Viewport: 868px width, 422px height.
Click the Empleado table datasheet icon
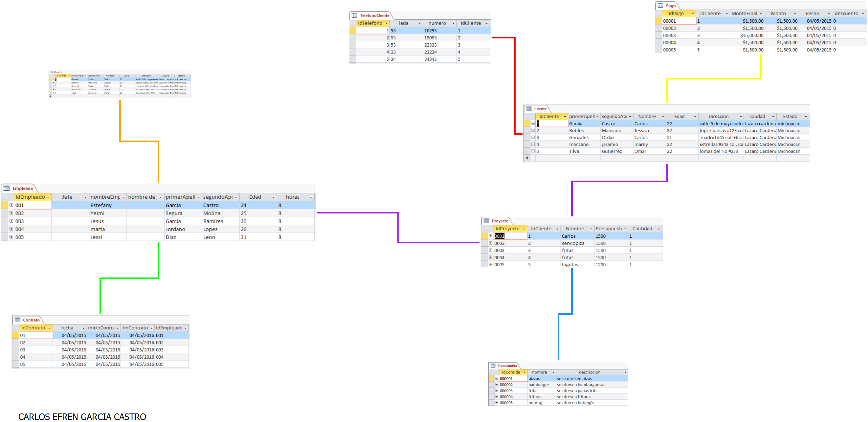tap(6, 188)
